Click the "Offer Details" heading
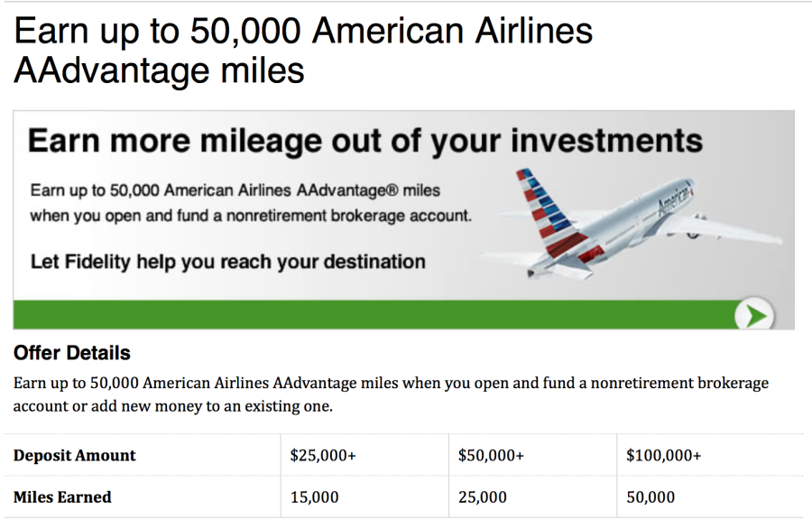 click(x=72, y=353)
